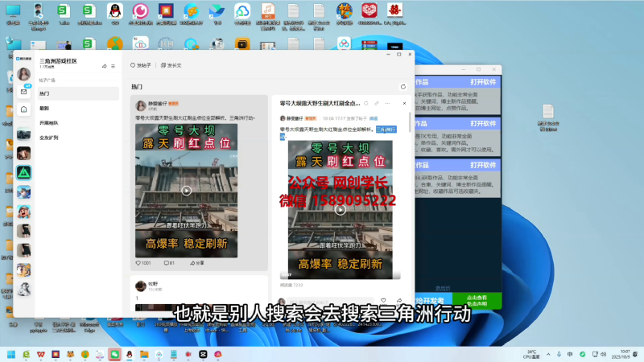The height and width of the screenshot is (362, 644).
Task: Click the comment input field in post detail
Action: click(330, 302)
